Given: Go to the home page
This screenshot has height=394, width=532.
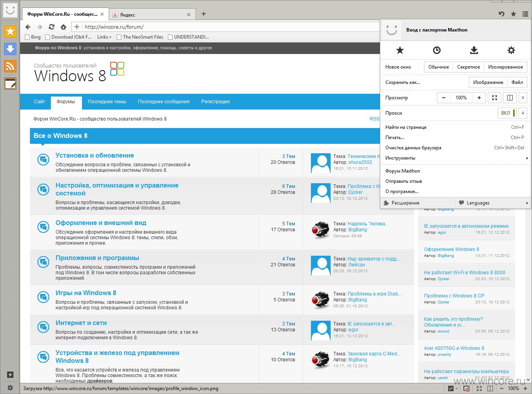Looking at the screenshot, I should click(63, 27).
